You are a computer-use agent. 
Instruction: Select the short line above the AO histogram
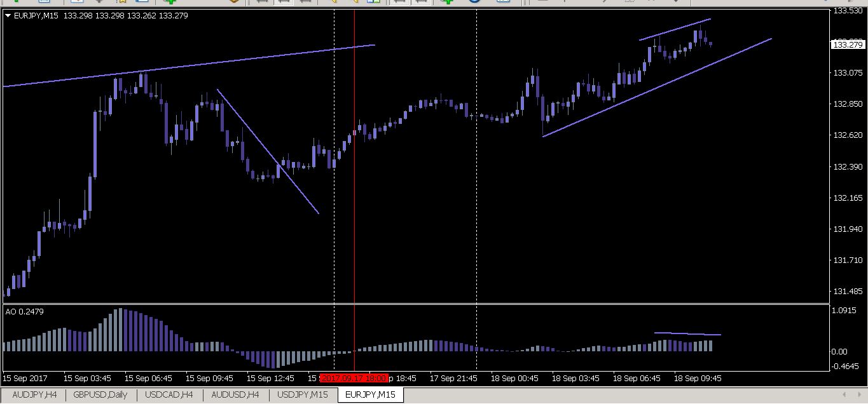click(x=687, y=333)
